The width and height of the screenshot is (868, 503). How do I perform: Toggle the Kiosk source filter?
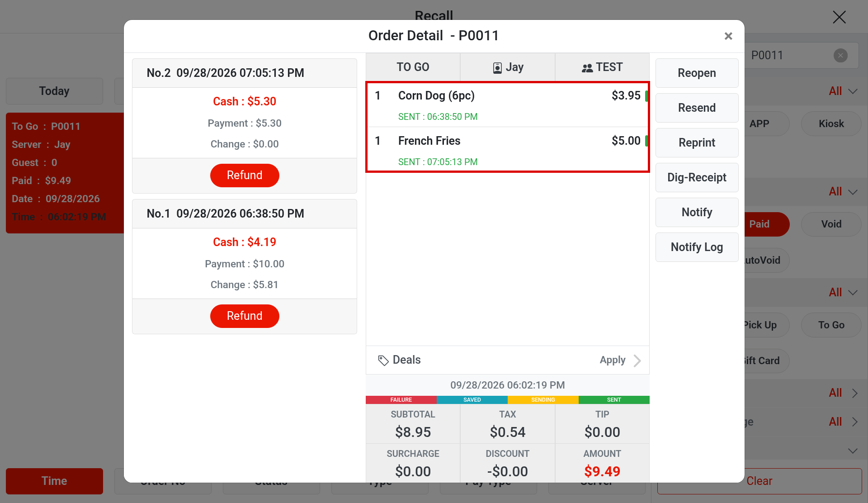(831, 124)
